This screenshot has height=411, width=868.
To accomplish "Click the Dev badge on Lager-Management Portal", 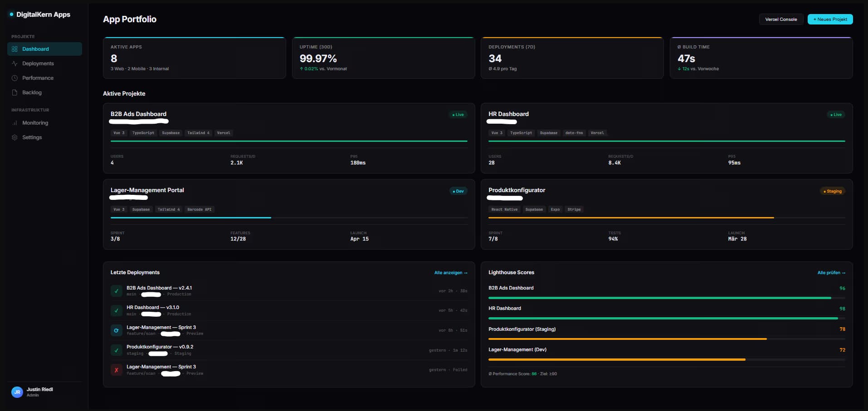I will pyautogui.click(x=458, y=191).
